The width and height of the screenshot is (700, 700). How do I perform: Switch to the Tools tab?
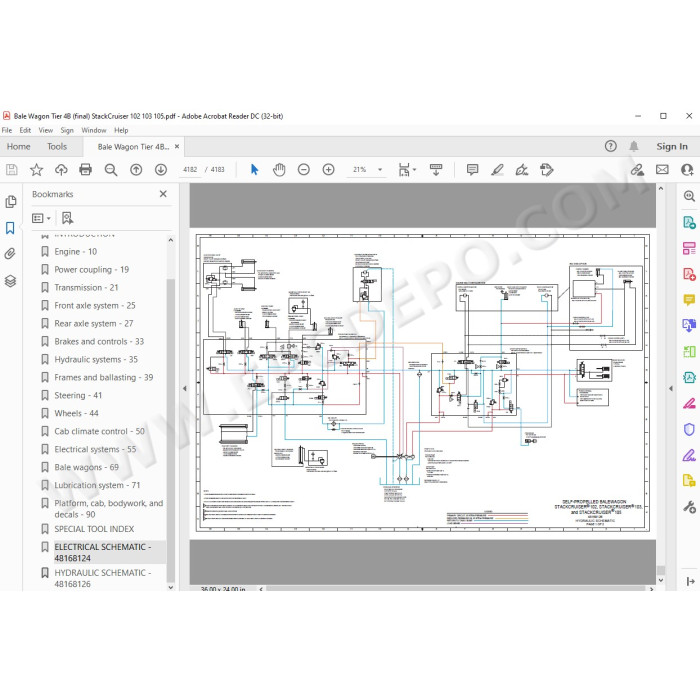57,146
